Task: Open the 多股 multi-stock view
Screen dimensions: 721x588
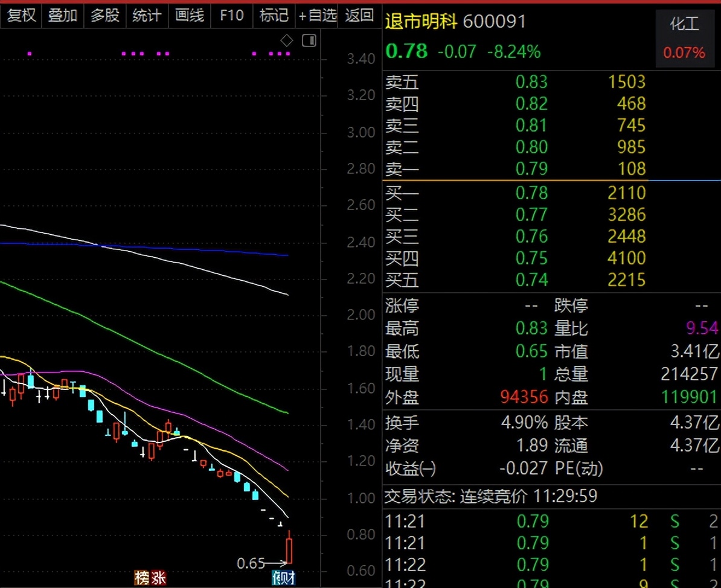Action: click(105, 14)
